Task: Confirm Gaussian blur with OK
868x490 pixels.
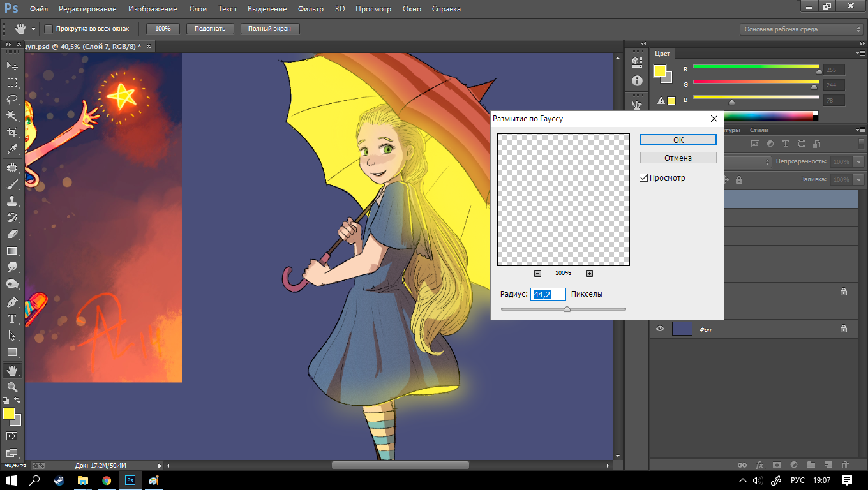Action: [678, 140]
